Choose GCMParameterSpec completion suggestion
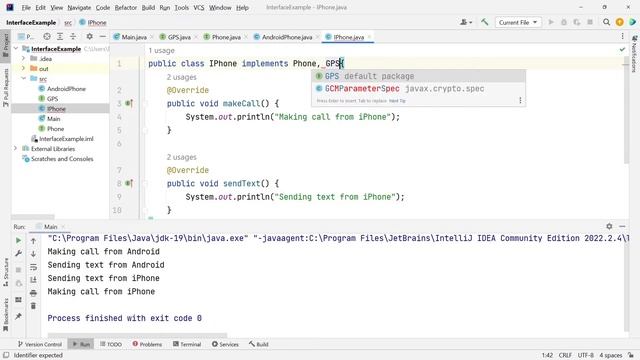This screenshot has height=360, width=640. pyautogui.click(x=418, y=89)
